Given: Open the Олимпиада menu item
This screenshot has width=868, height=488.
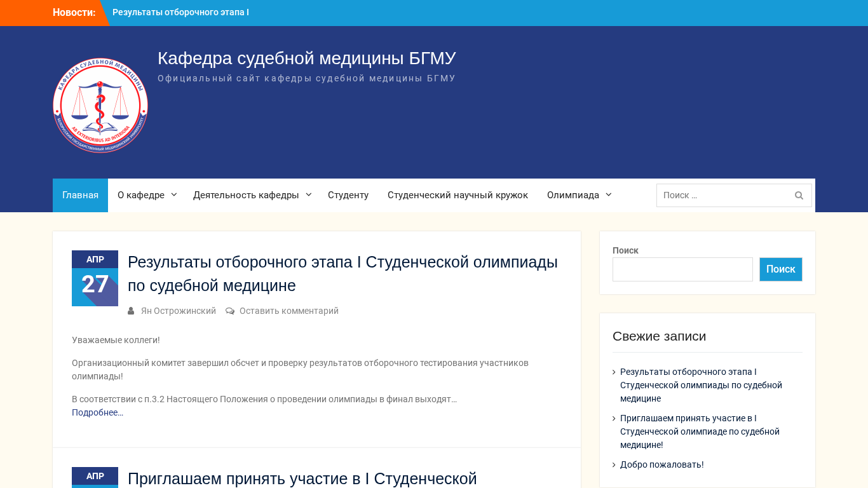Looking at the screenshot, I should point(573,195).
